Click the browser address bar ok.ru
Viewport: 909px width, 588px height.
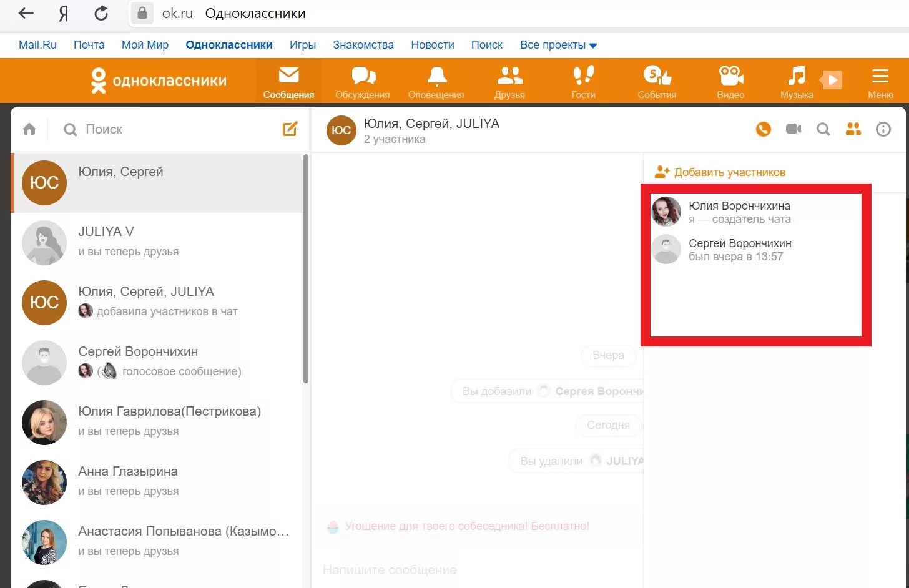point(177,13)
